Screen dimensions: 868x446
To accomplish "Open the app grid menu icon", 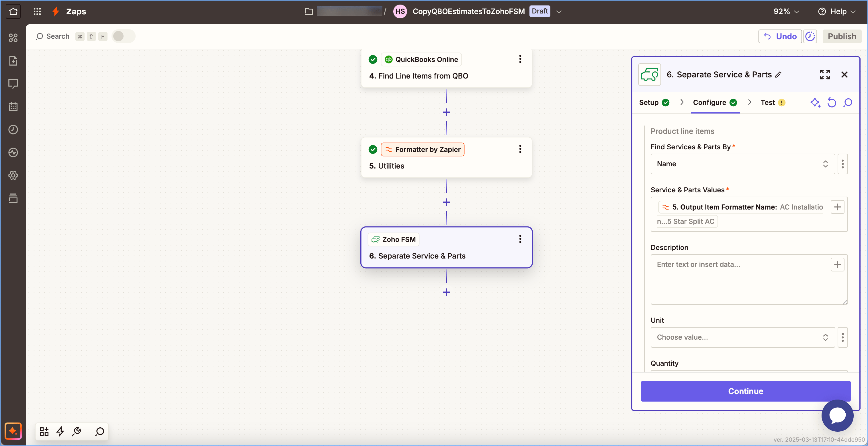I will pos(37,11).
